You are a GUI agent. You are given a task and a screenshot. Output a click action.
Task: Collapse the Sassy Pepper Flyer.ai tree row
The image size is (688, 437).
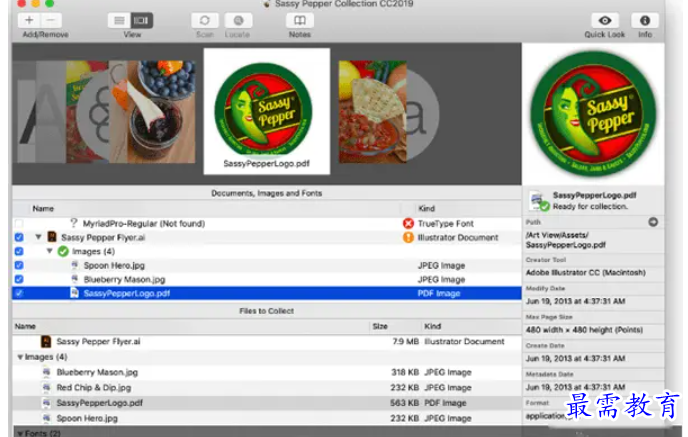click(39, 237)
